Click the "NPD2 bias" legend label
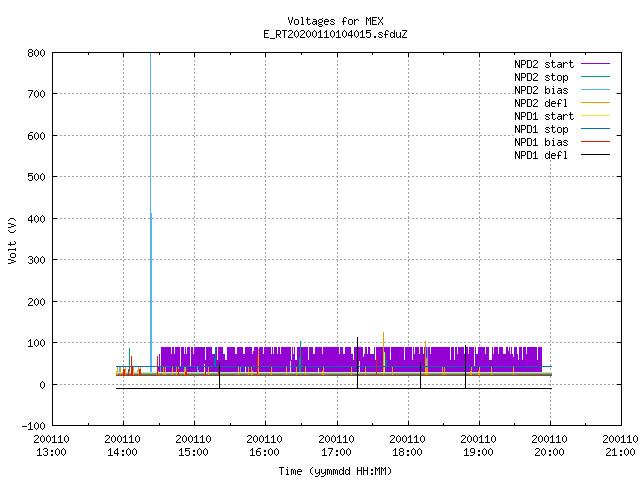The height and width of the screenshot is (480, 640). [x=541, y=90]
